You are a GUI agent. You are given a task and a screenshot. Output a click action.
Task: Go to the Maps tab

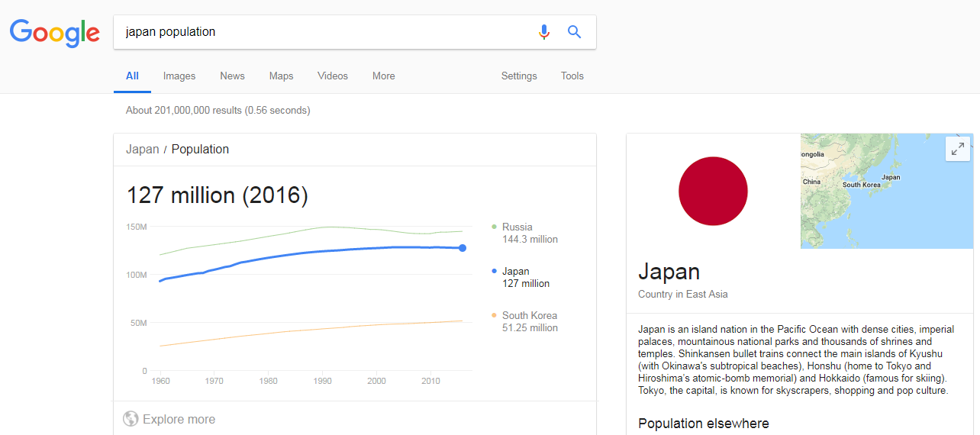[x=281, y=76]
